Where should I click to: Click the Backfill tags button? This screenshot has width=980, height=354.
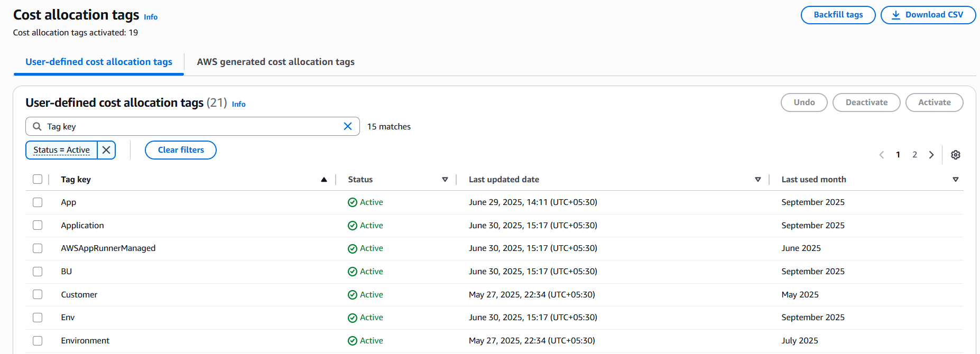(838, 15)
